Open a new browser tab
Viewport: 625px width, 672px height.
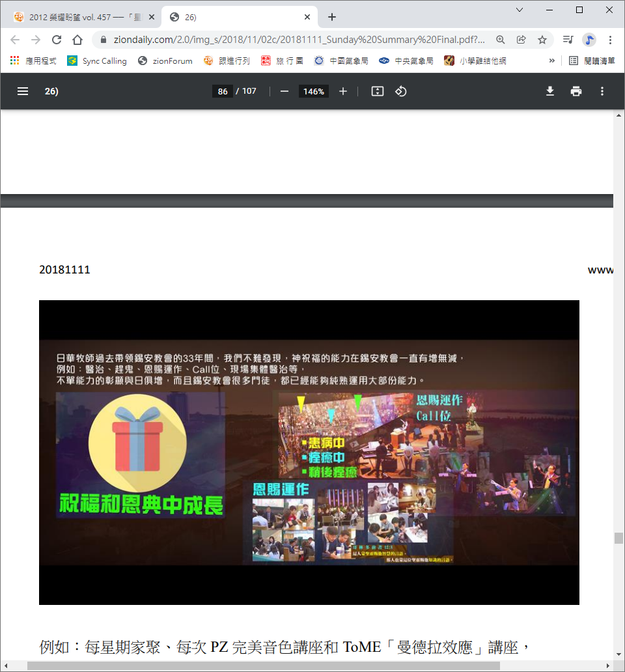pos(332,17)
